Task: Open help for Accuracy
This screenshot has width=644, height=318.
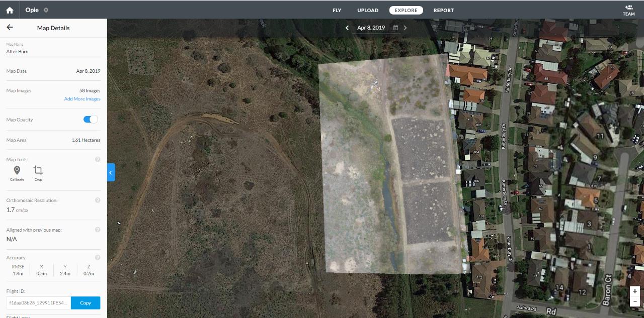Action: click(98, 257)
